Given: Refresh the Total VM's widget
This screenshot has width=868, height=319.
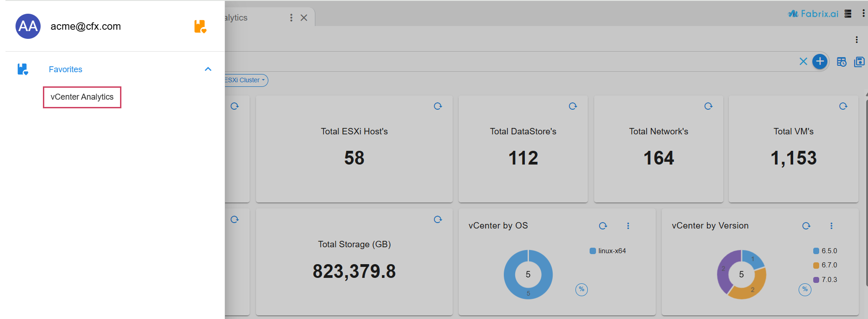Looking at the screenshot, I should [843, 106].
